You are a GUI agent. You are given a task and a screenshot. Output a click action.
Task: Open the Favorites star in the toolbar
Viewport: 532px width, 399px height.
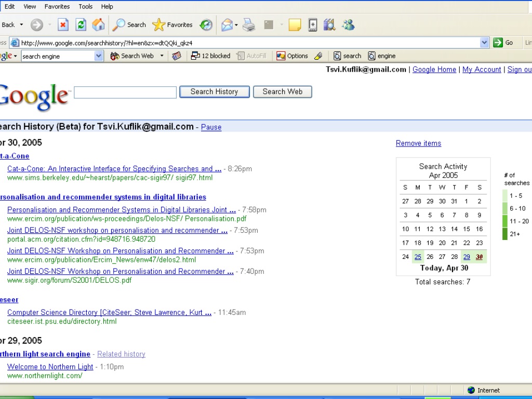[x=172, y=25]
